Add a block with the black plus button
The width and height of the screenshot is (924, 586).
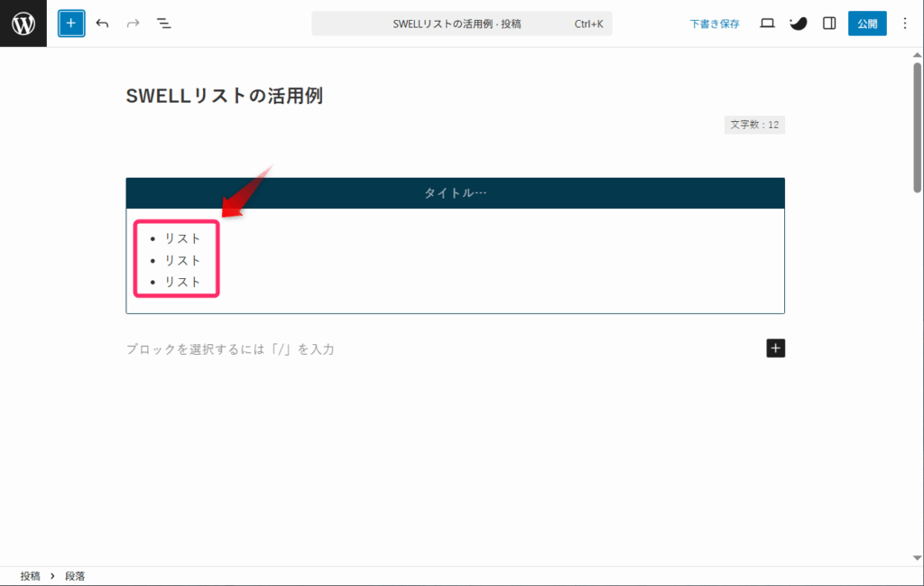[775, 349]
